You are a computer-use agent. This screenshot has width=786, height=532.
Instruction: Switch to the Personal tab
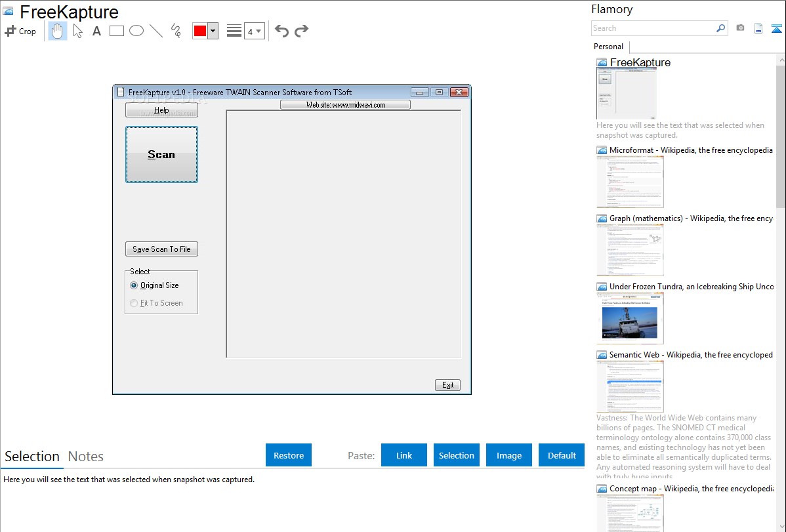click(609, 47)
